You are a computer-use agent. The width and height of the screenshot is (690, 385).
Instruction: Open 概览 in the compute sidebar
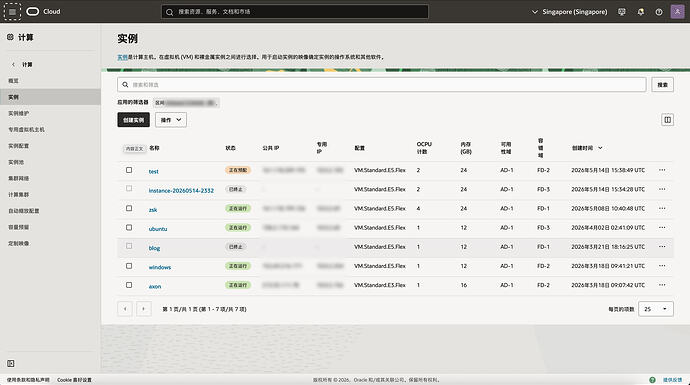coord(13,81)
